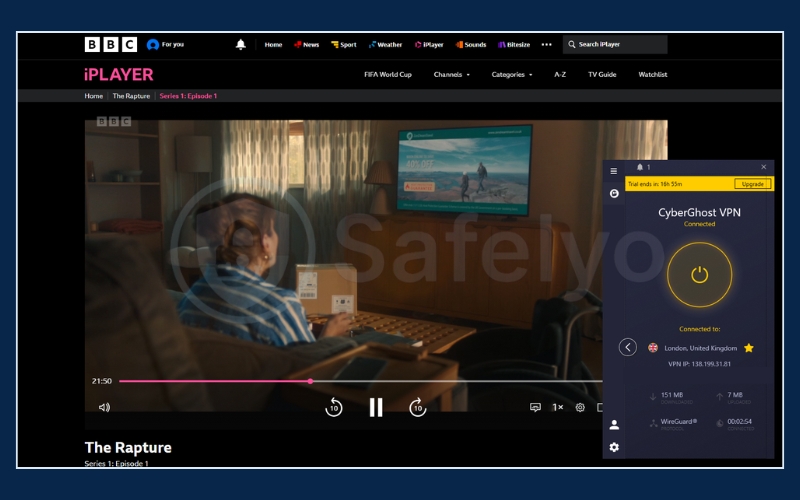800x500 pixels.
Task: Click The Rapture breadcrumb link
Action: coord(131,96)
